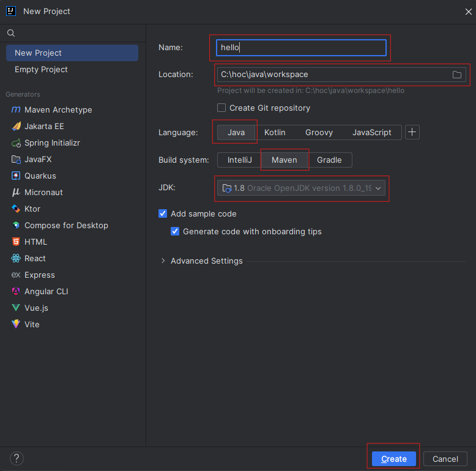Select the Vue.js generator icon
This screenshot has width=476, height=471.
pyautogui.click(x=16, y=308)
